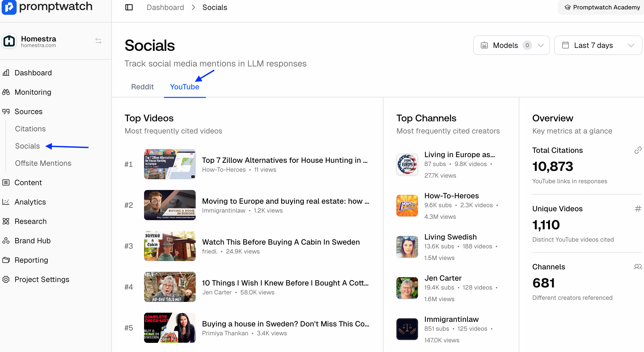The width and height of the screenshot is (644, 352).
Task: Toggle the sidebar collapse icon
Action: [x=129, y=7]
